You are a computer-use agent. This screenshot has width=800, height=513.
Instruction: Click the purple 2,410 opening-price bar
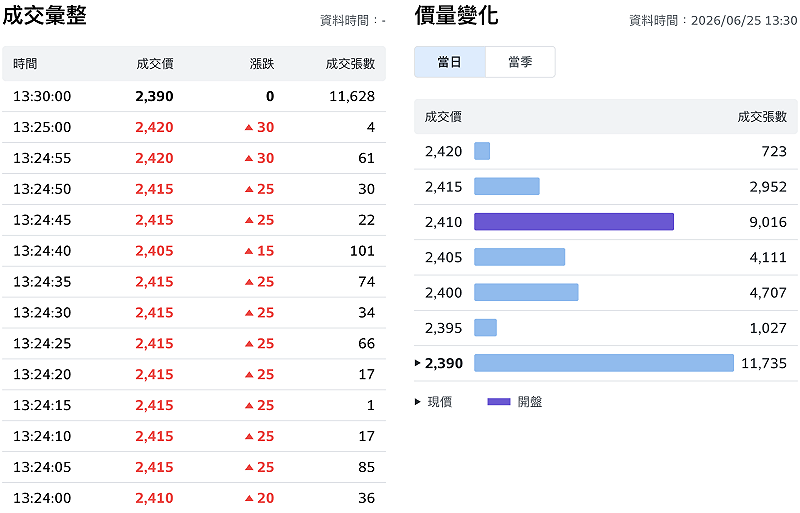(574, 222)
